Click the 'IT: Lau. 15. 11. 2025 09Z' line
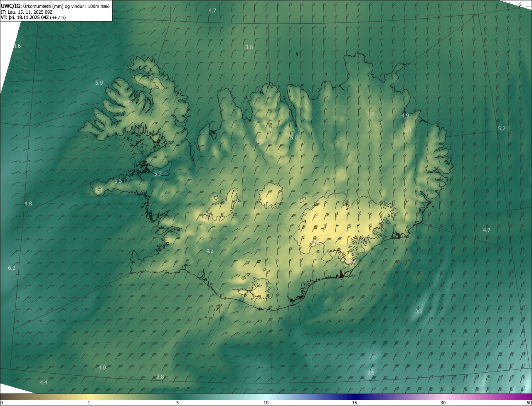This screenshot has width=532, height=406. [26, 12]
